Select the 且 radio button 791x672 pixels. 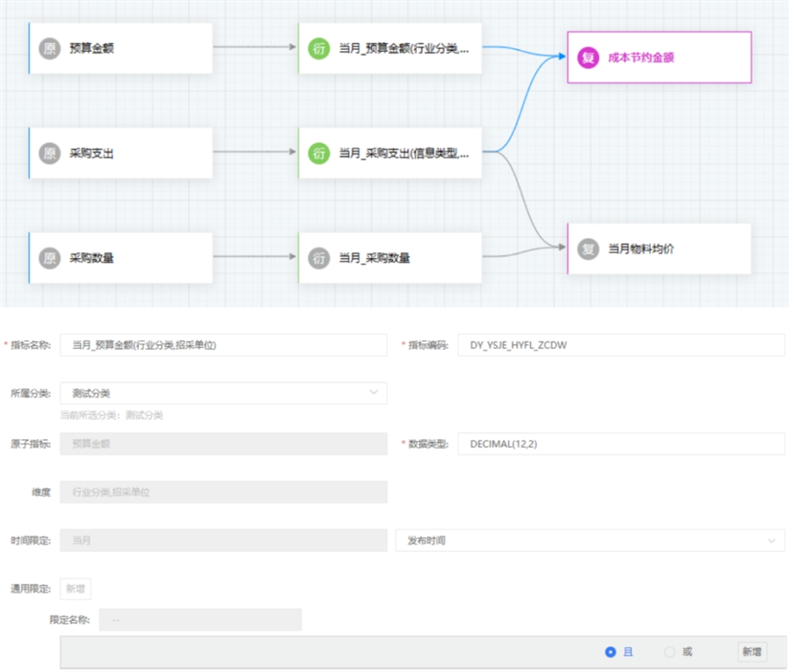pyautogui.click(x=611, y=652)
